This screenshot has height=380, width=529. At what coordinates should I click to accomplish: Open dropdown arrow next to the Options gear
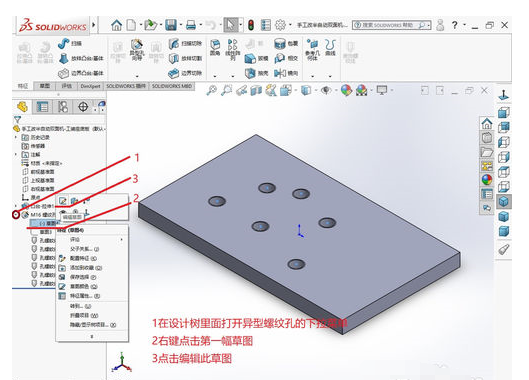(290, 25)
